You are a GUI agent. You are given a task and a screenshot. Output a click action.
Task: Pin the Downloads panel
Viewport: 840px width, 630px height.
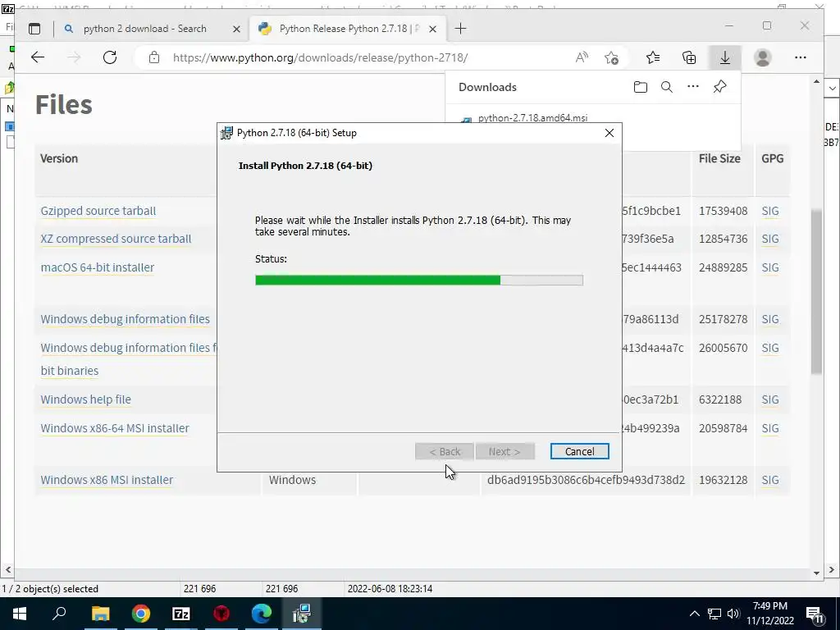[x=720, y=87]
